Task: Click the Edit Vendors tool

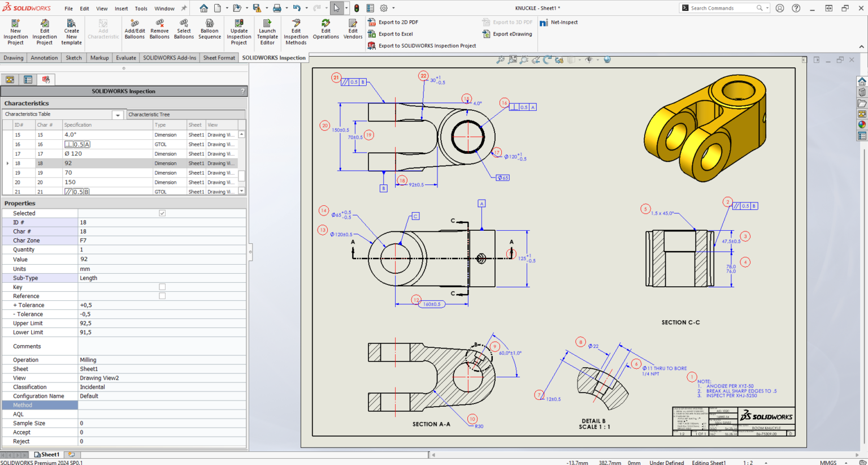Action: tap(353, 31)
